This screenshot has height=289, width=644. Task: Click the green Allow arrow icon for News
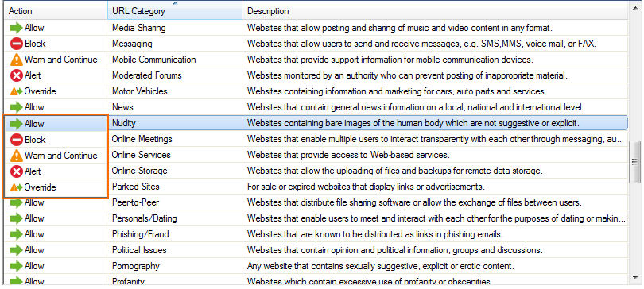pyautogui.click(x=17, y=107)
